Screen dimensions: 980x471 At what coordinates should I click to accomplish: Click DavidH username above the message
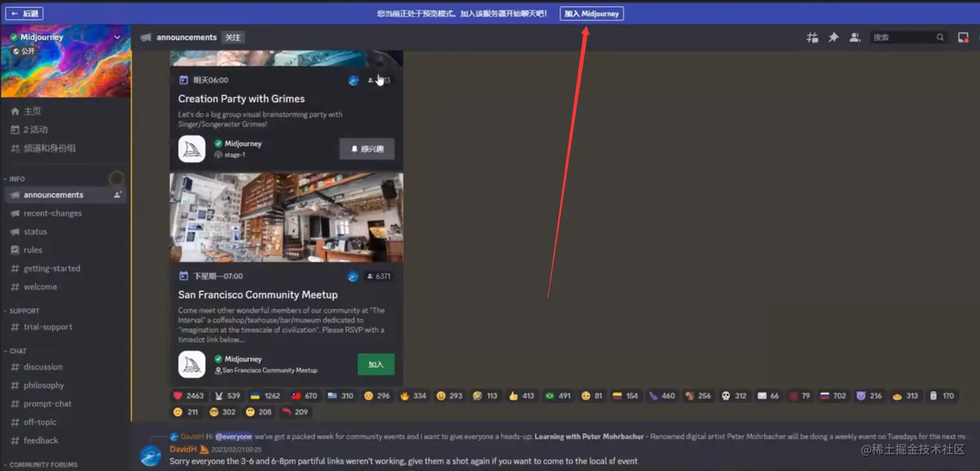point(183,449)
